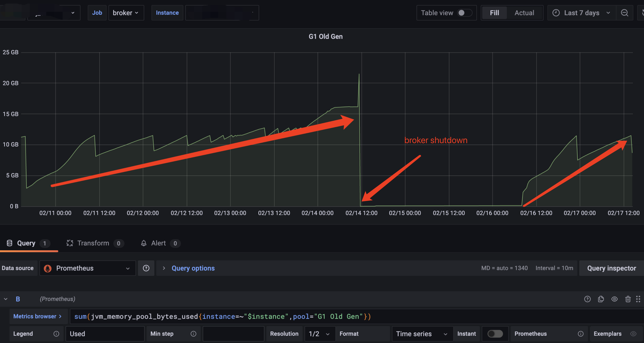The image size is (644, 343).
Task: Click the query name B
Action: [18, 299]
